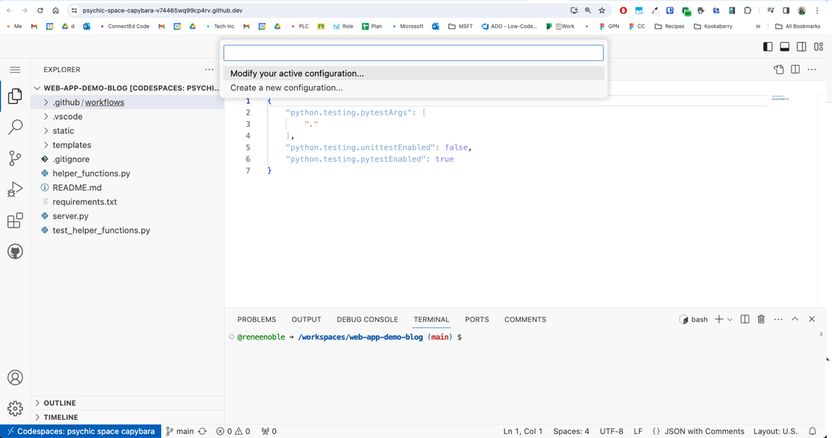Image resolution: width=832 pixels, height=438 pixels.
Task: Open the Explorer view in activity bar
Action: click(15, 96)
